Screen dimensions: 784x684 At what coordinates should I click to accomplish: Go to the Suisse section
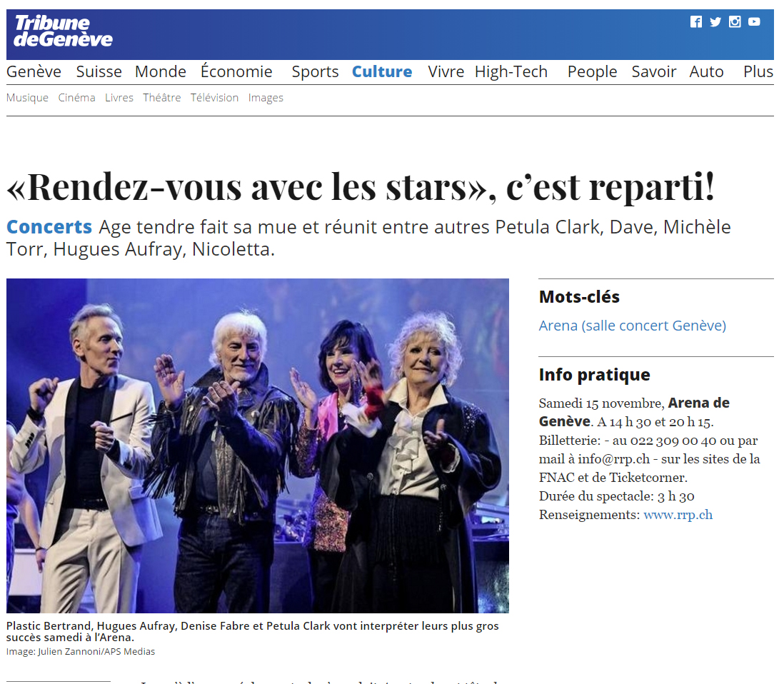click(99, 71)
